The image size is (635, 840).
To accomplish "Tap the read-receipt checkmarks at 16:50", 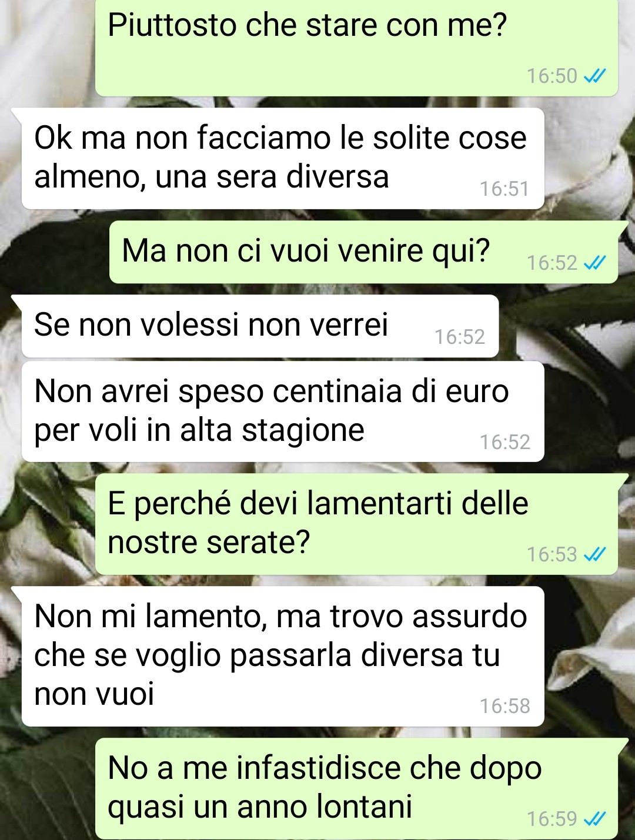I will (x=594, y=76).
